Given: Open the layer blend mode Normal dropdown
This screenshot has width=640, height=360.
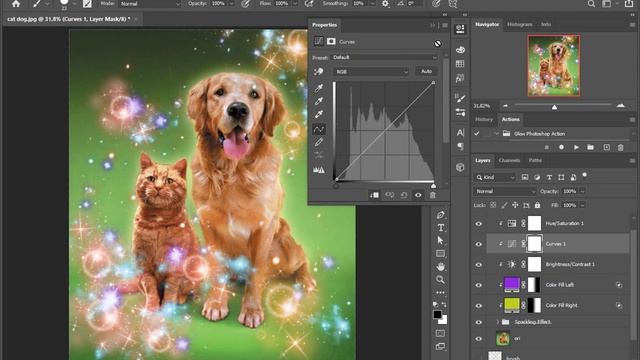Looking at the screenshot, I should pyautogui.click(x=505, y=191).
